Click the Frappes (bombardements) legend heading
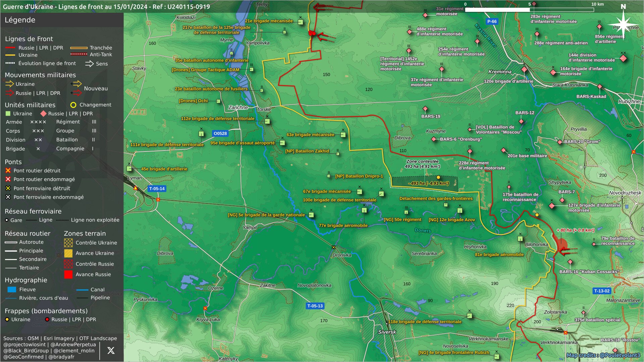The height and width of the screenshot is (362, 644). (46, 311)
